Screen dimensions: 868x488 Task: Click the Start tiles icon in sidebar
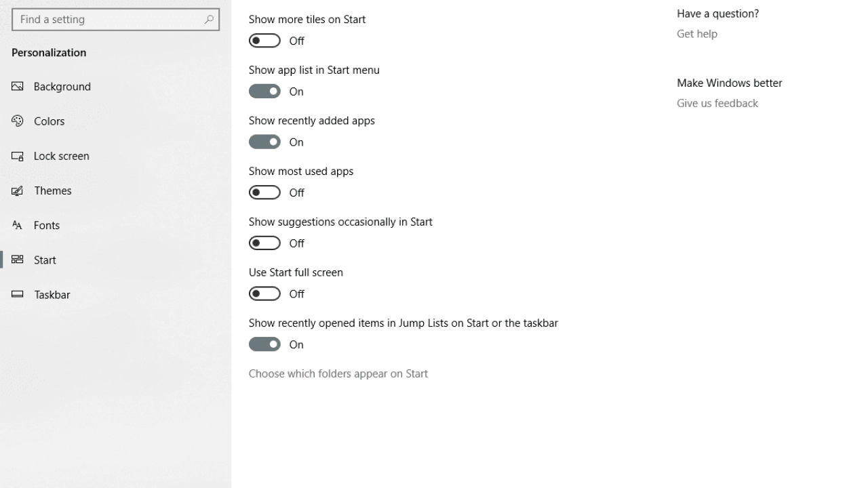pyautogui.click(x=18, y=260)
